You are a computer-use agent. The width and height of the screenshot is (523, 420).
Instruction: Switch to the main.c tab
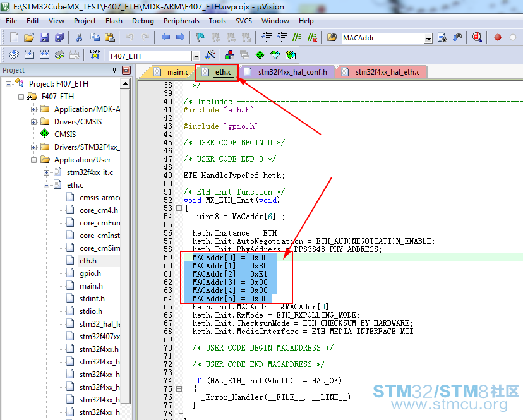click(x=172, y=72)
